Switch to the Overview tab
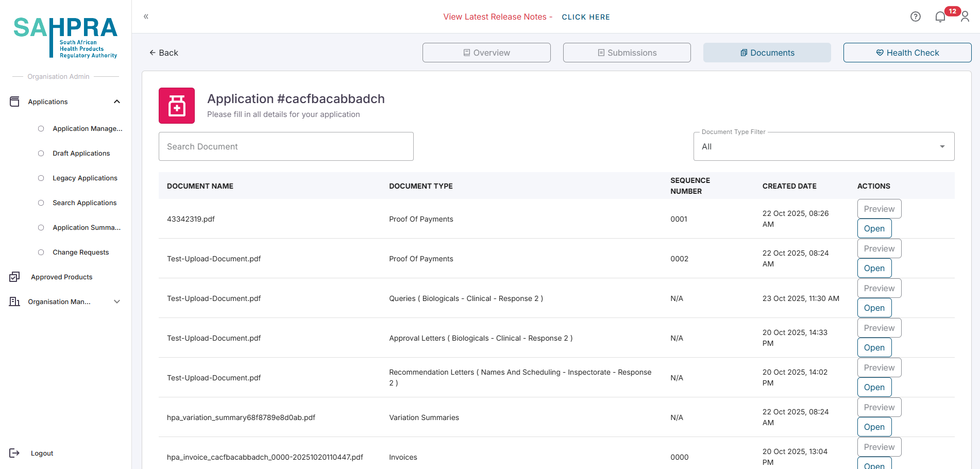 coord(486,53)
